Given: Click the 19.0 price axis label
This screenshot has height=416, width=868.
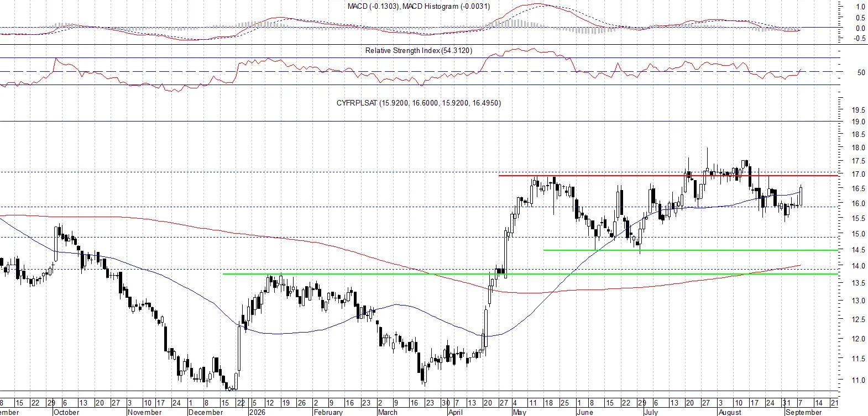Looking at the screenshot, I should click(x=858, y=122).
